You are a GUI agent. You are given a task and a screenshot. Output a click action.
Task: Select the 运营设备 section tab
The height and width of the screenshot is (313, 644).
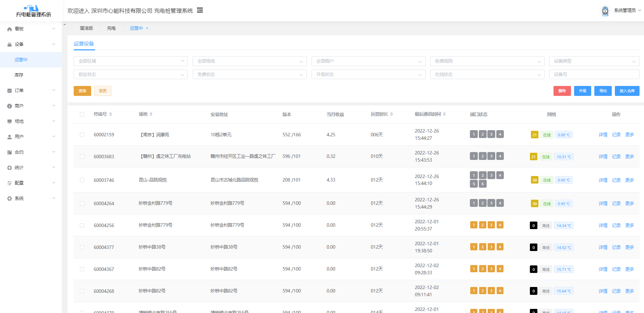pyautogui.click(x=84, y=44)
